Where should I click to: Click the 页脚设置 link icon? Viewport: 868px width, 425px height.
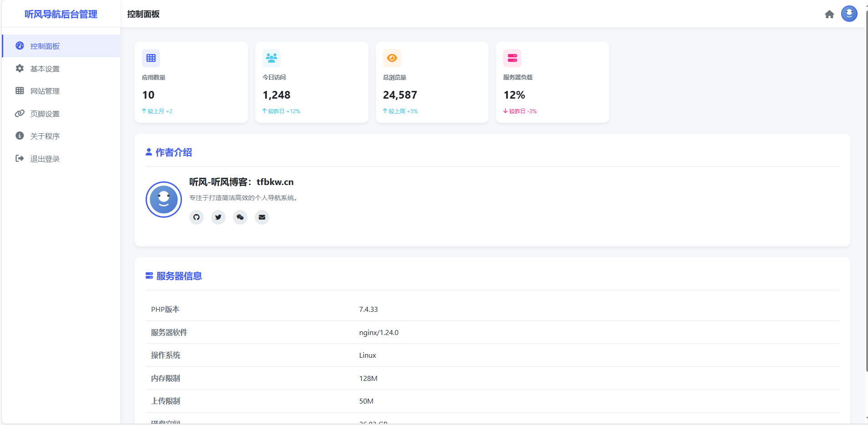[20, 113]
